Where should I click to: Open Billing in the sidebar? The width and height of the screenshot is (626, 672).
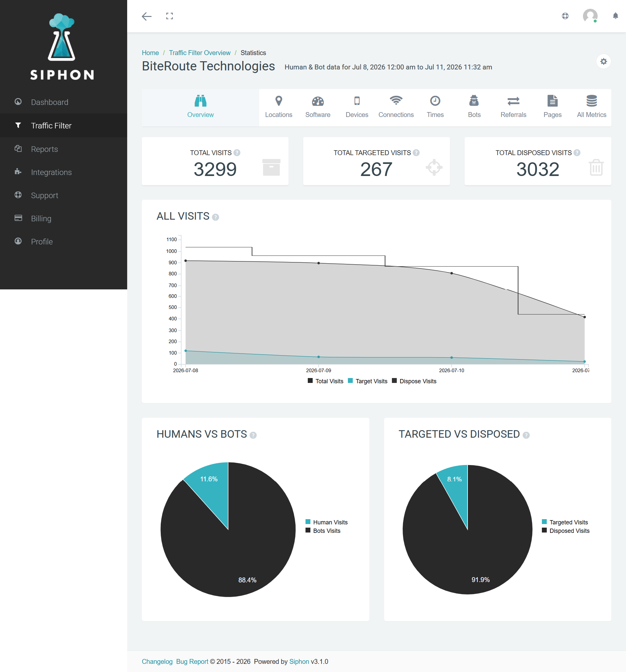click(64, 218)
